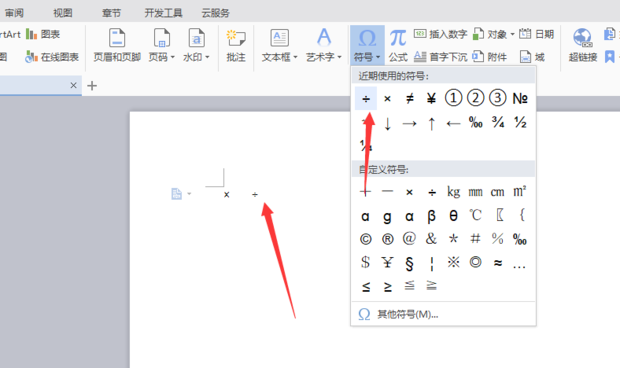This screenshot has height=368, width=620.
Task: Insert the date (日期)
Action: pos(536,34)
